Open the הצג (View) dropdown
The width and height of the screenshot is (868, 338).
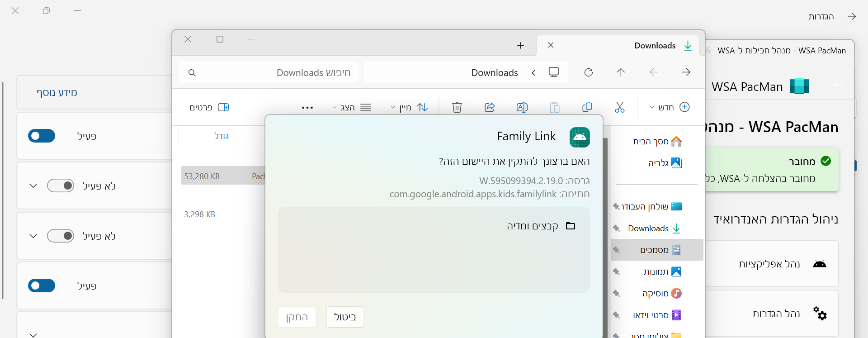click(x=352, y=107)
